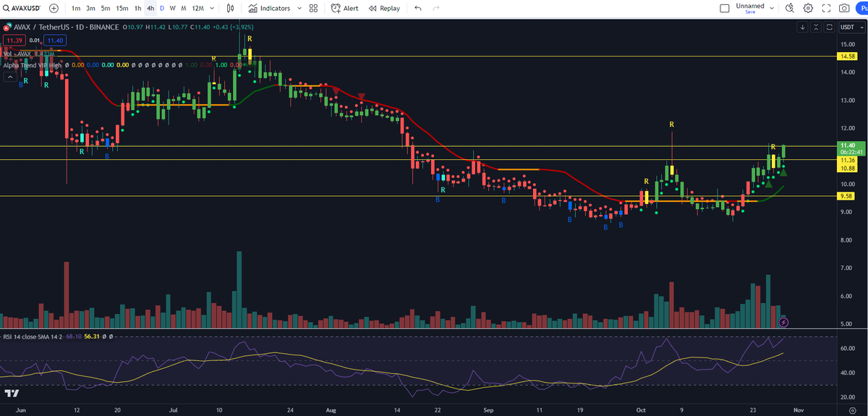
Task: Select the 1m timeframe
Action: (75, 9)
